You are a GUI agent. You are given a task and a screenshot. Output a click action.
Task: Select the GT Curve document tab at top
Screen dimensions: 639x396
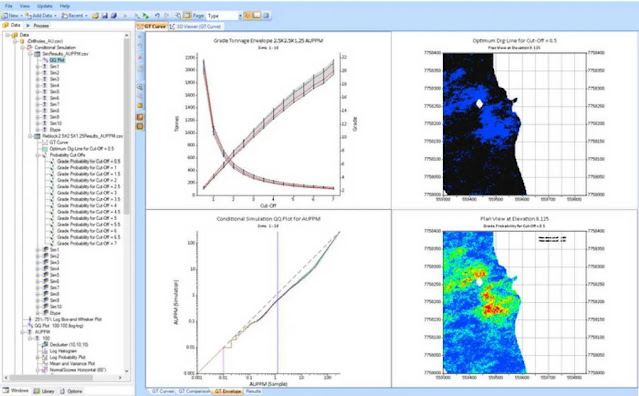pos(152,26)
